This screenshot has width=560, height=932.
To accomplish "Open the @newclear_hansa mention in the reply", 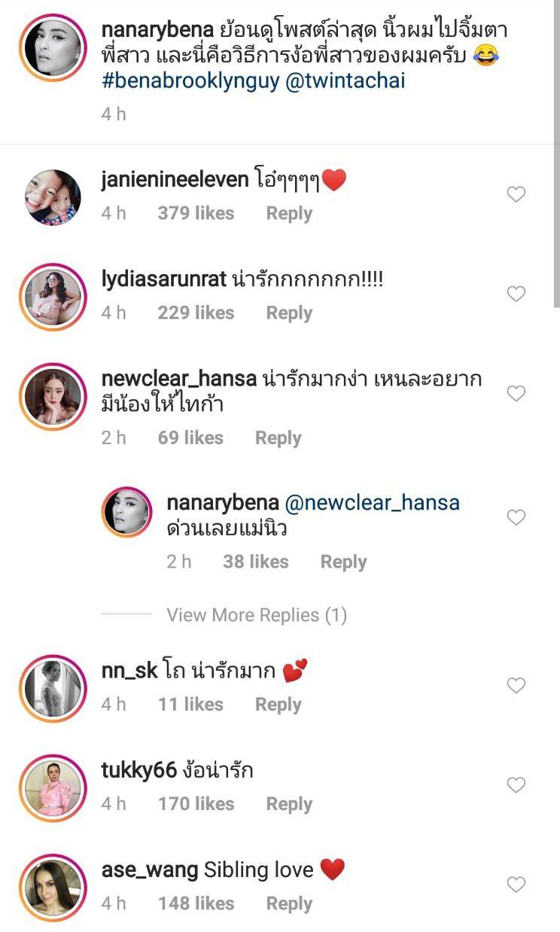I will point(372,503).
